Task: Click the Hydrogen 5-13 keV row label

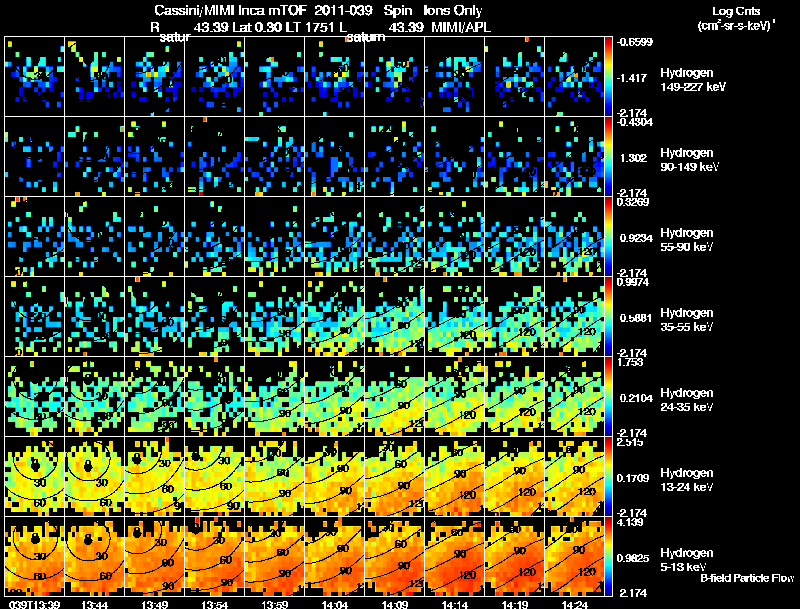Action: tap(687, 560)
